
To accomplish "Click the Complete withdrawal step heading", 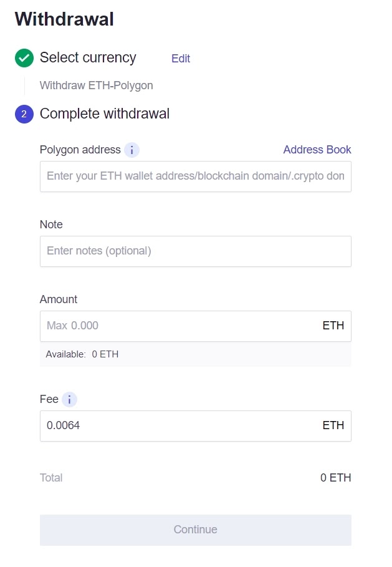I will (x=105, y=114).
